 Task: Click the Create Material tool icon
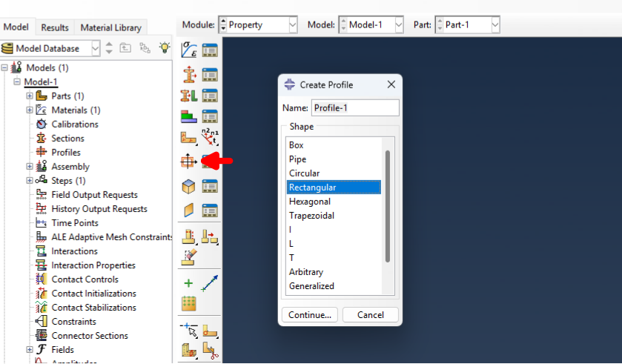point(188,50)
